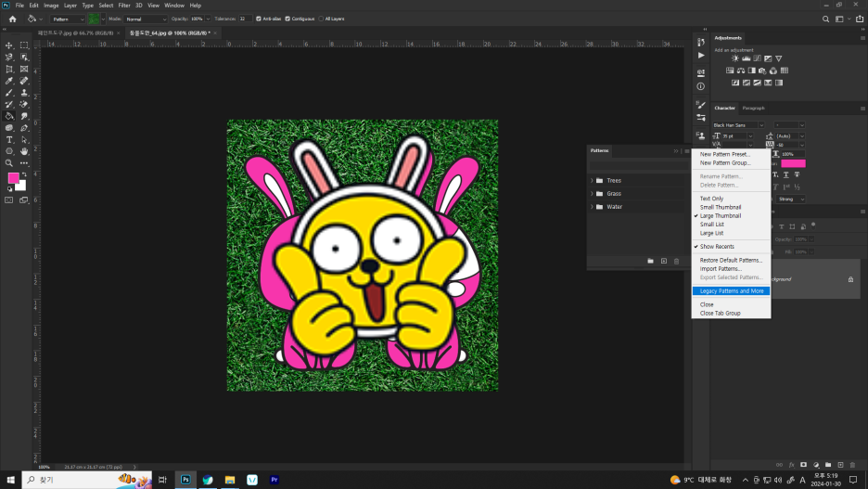Delete pattern trash icon in Patterns panel
This screenshot has width=868, height=489.
click(x=676, y=261)
